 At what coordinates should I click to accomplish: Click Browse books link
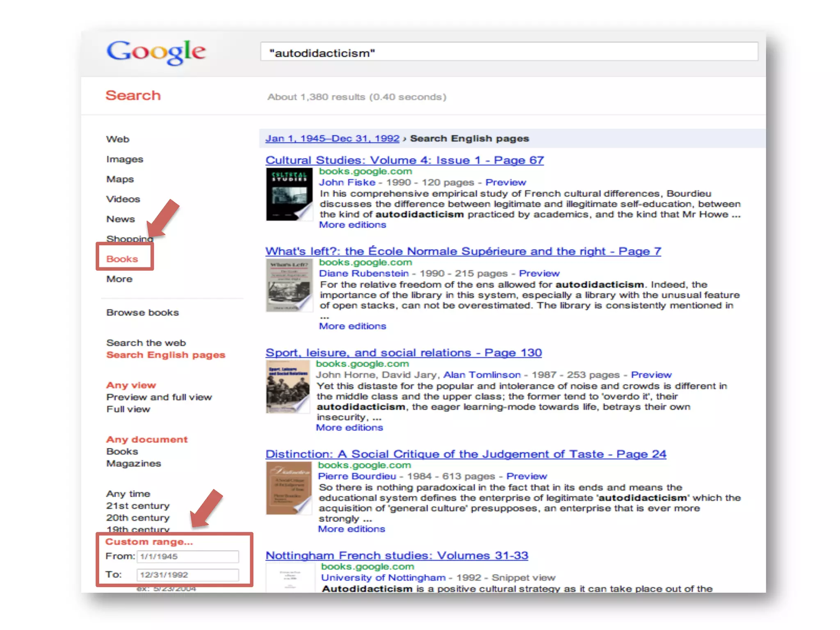tap(142, 313)
